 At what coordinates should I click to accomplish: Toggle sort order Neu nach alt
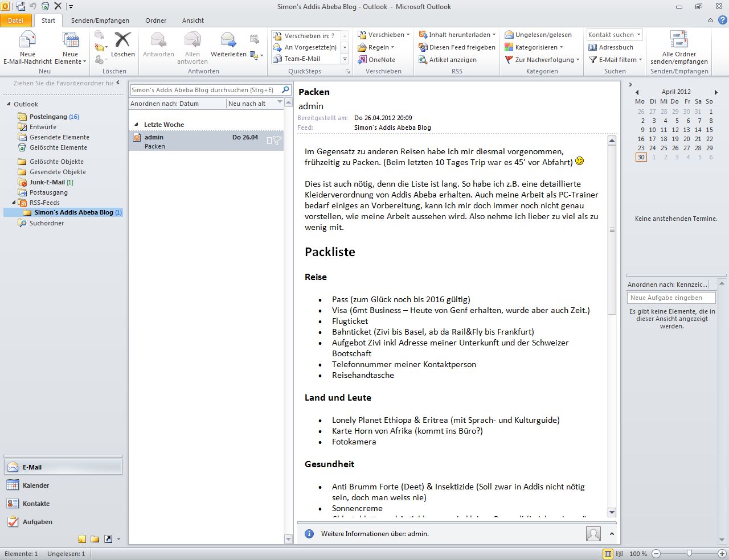point(247,104)
